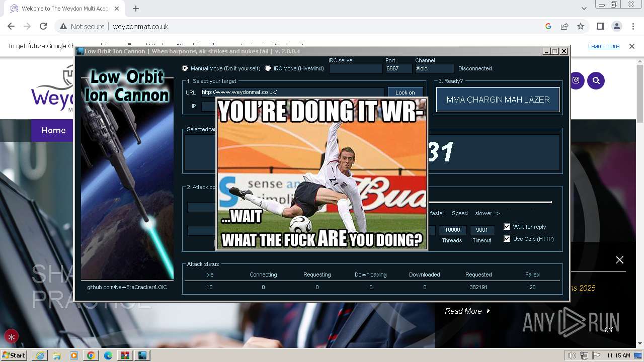Open Action Center flag icon
Viewport: 644px width, 362px height.
point(597,355)
